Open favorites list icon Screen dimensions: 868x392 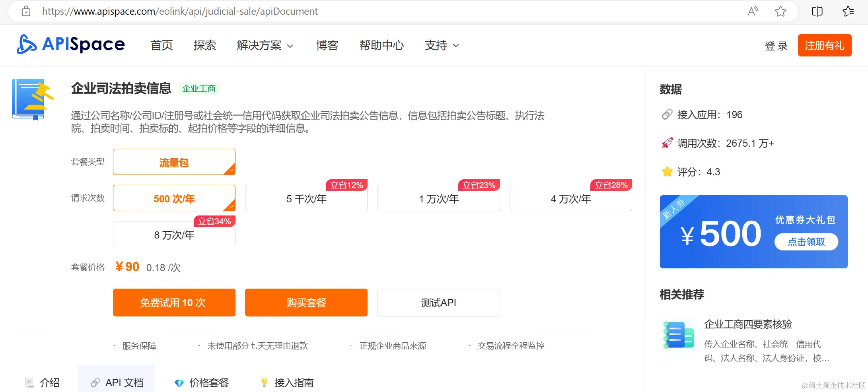848,11
